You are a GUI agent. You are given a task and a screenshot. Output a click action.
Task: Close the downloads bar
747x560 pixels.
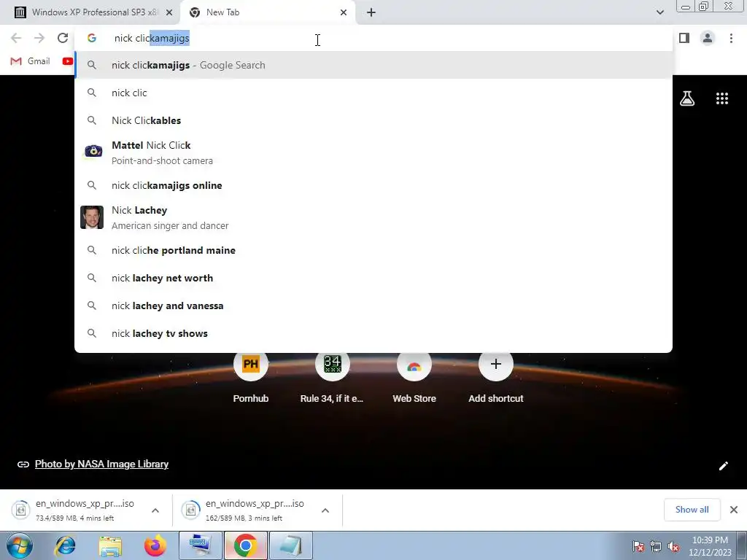coord(734,510)
